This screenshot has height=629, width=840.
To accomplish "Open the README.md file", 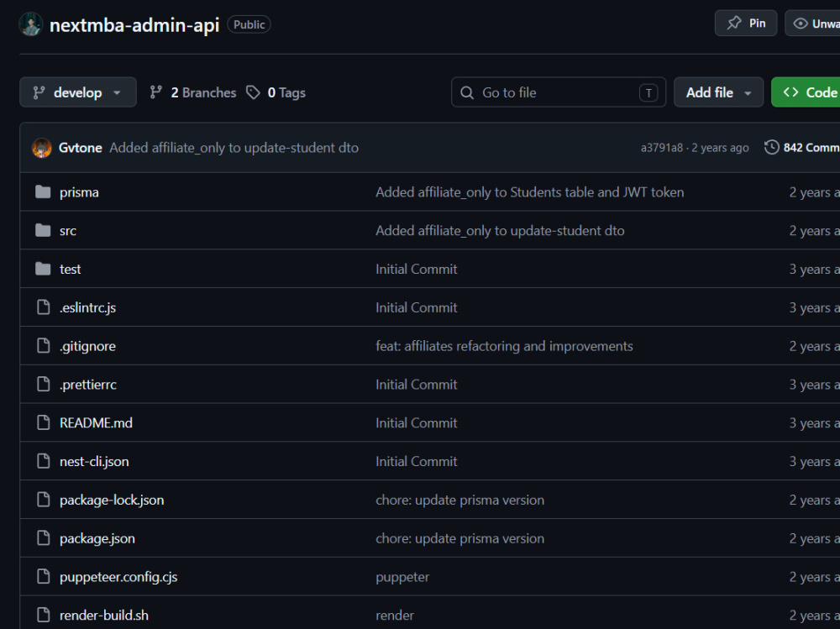I will (96, 422).
